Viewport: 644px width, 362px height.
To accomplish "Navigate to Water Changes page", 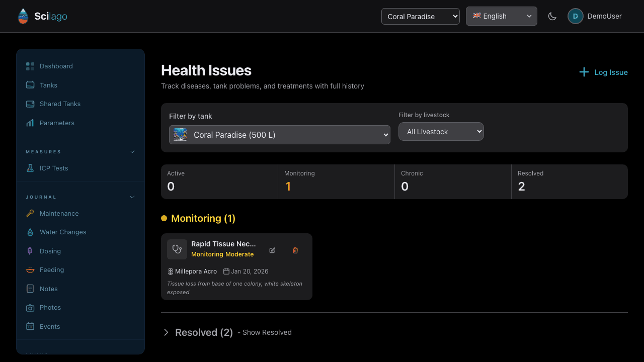I will [80, 232].
